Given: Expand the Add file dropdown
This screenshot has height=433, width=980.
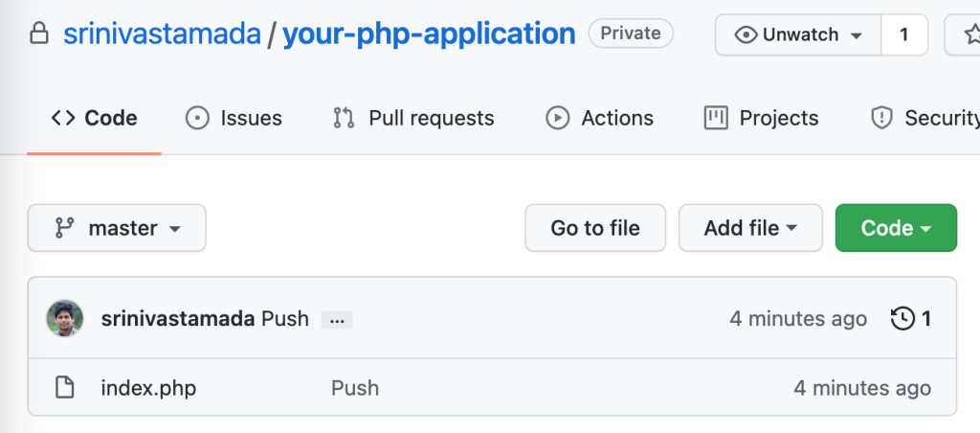Looking at the screenshot, I should coord(750,228).
